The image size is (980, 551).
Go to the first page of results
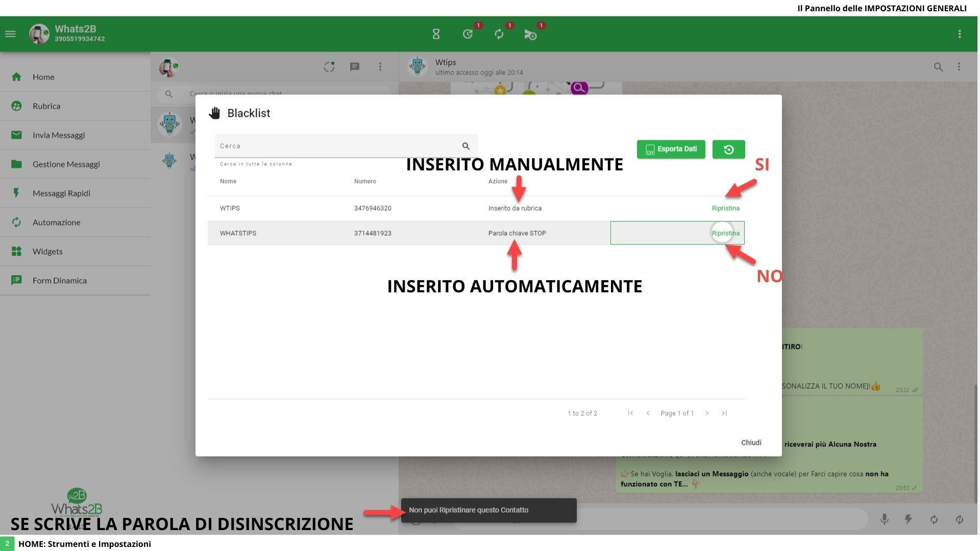tap(630, 413)
